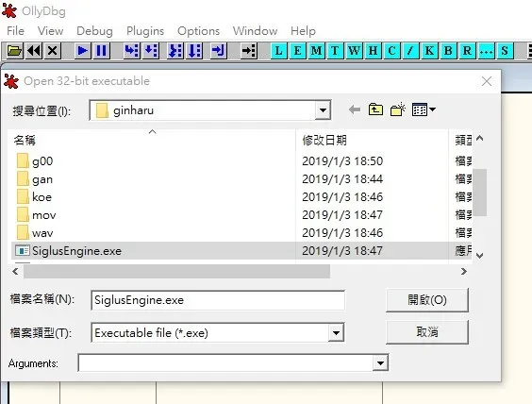Screen dimensions: 532x404
Task: Click the 開啟(O) open button
Action: click(427, 300)
